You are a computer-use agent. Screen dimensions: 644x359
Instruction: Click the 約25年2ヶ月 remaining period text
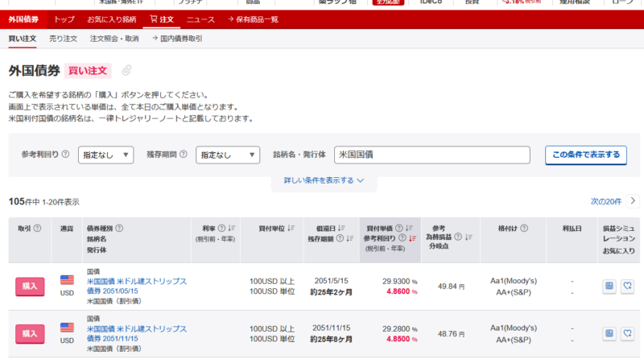pos(331,292)
